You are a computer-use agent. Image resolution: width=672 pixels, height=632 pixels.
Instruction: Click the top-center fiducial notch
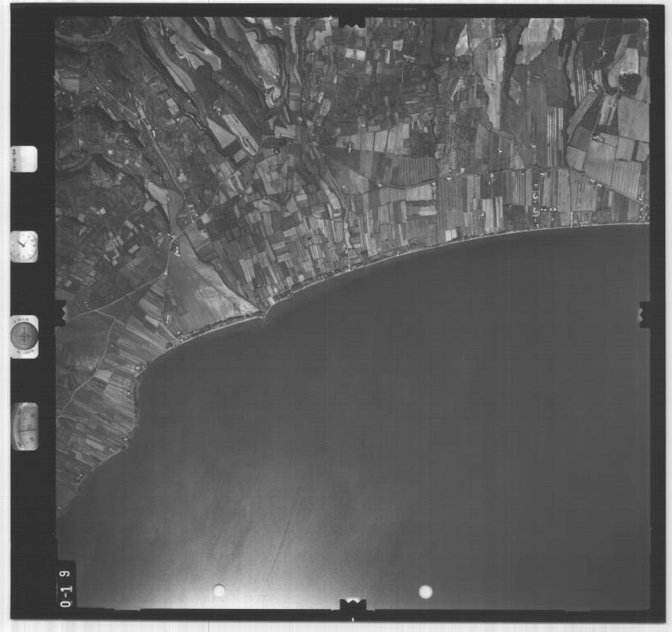tap(352, 21)
